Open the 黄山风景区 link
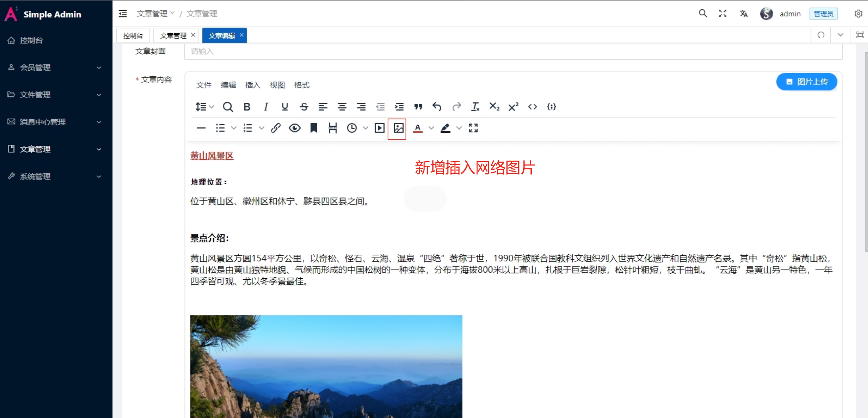Viewport: 868px width, 418px height. 212,156
